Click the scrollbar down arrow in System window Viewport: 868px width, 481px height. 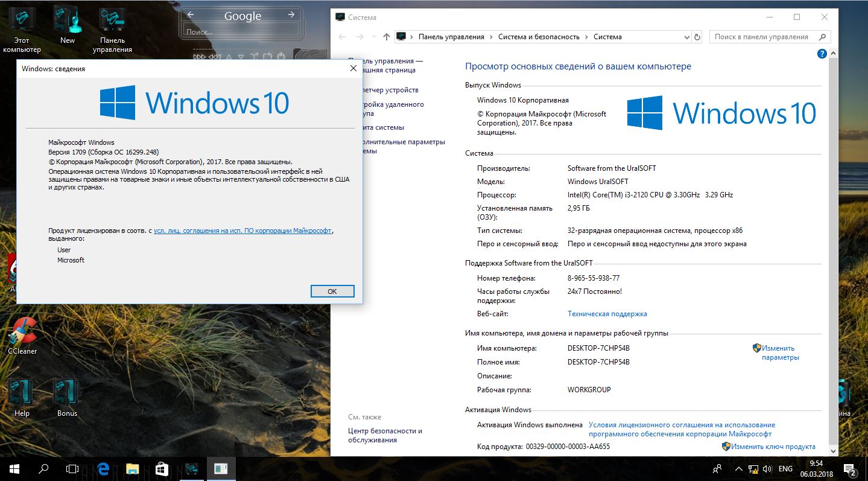click(834, 451)
